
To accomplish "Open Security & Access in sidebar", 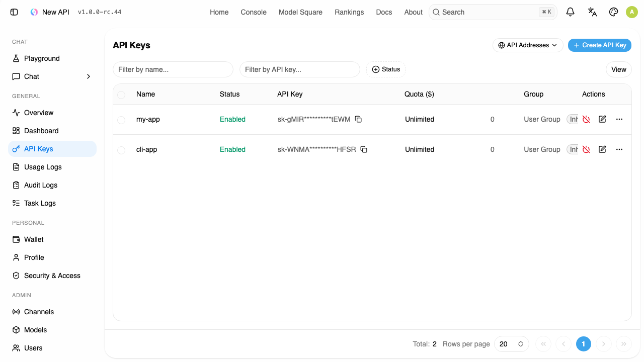I will (52, 276).
